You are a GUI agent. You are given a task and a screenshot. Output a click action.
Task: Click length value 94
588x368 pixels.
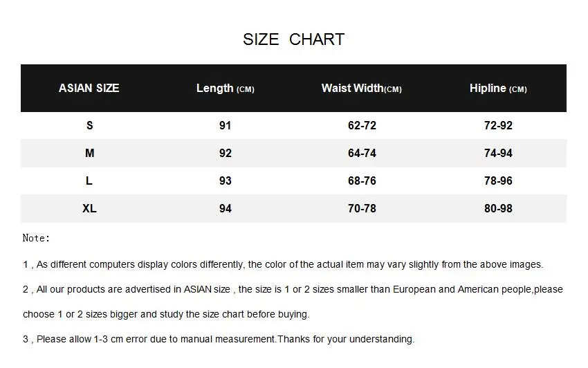point(225,209)
